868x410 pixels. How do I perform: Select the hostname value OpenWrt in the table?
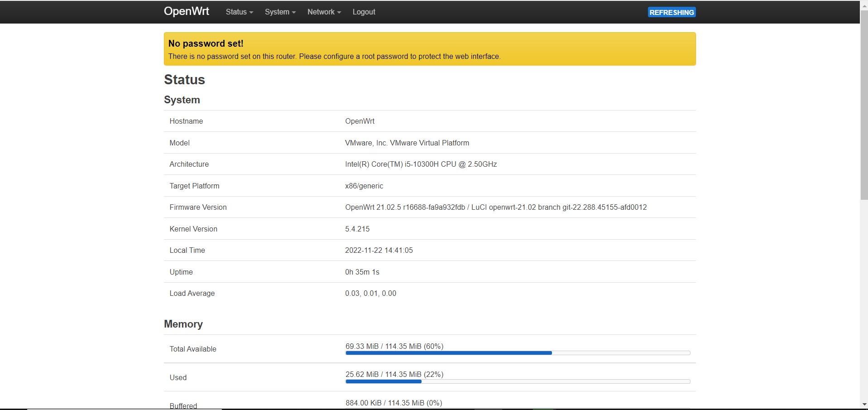tap(360, 121)
